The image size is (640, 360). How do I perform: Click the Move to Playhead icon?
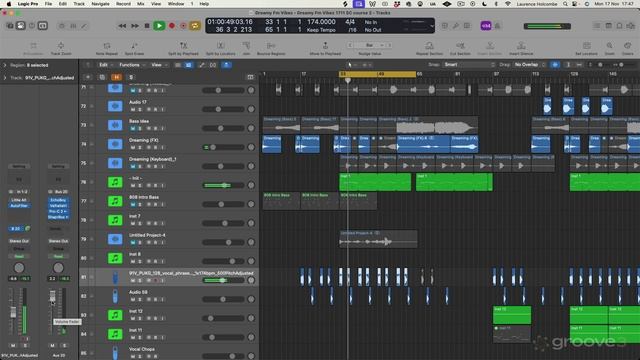pos(325,46)
